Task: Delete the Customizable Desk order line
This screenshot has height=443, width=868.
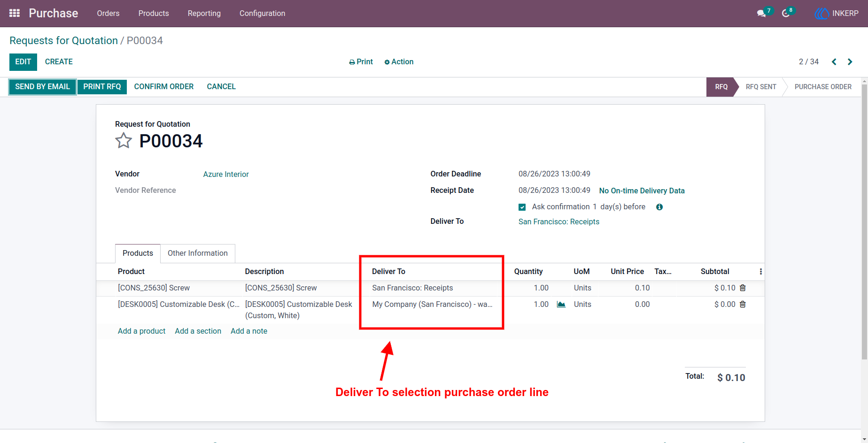Action: coord(743,305)
